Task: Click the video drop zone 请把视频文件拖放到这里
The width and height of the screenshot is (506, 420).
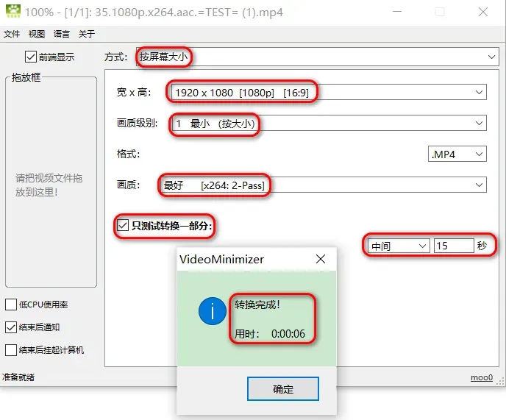Action: point(51,182)
